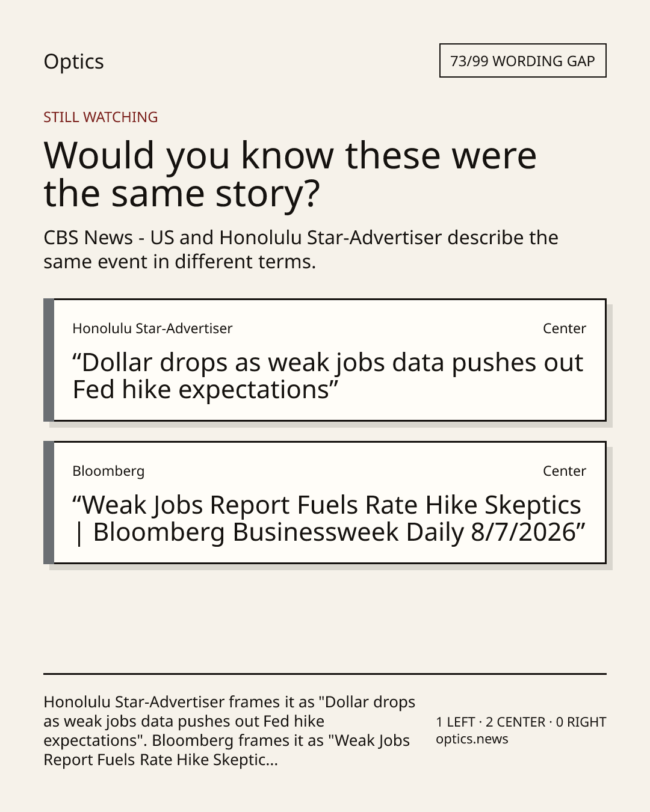The width and height of the screenshot is (650, 812).
Task: Click the Honolulu Star-Advertiser source name in card
Action: click(x=152, y=328)
